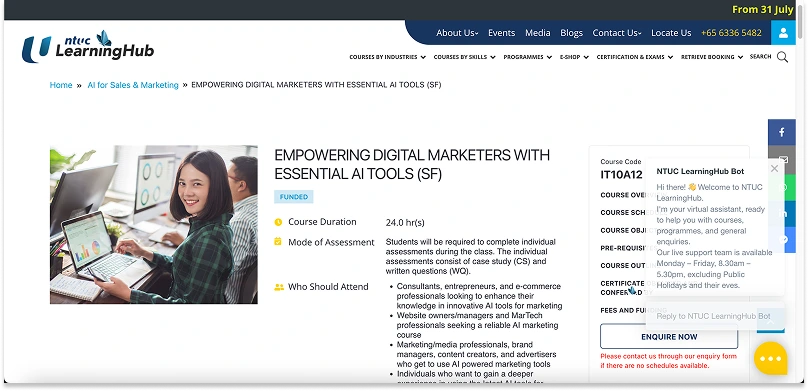Expand the About Us menu
808x391 pixels.
point(457,33)
